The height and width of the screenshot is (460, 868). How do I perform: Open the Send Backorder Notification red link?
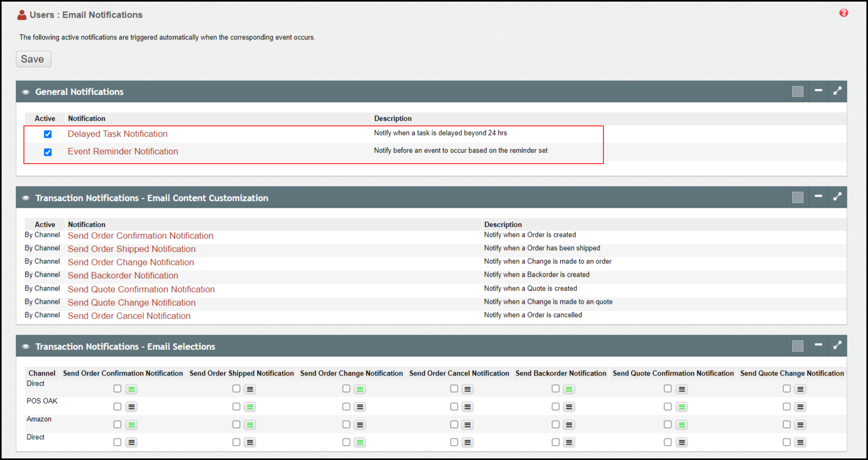(x=123, y=276)
